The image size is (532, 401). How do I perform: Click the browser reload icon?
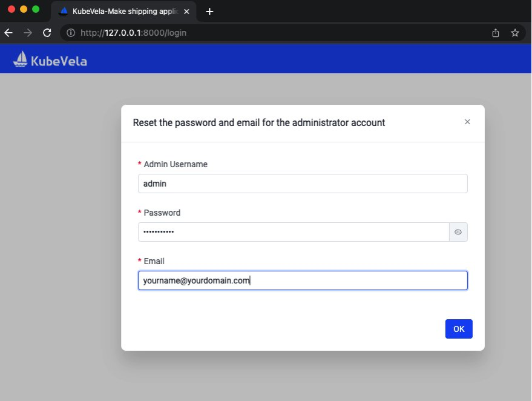(47, 33)
